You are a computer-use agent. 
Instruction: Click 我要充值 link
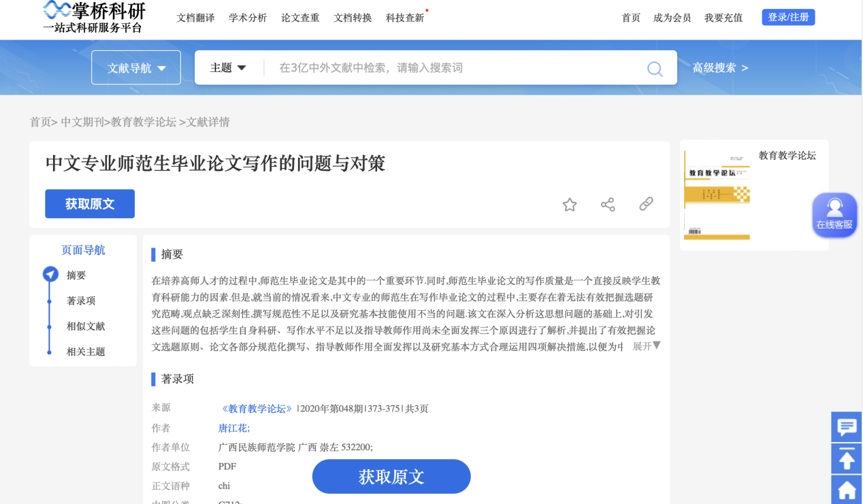723,18
